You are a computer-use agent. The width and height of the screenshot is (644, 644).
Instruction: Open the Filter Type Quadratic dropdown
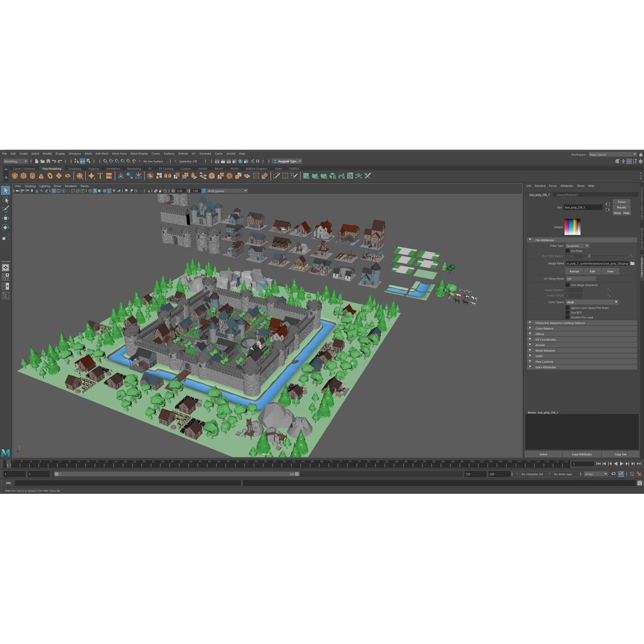[578, 246]
